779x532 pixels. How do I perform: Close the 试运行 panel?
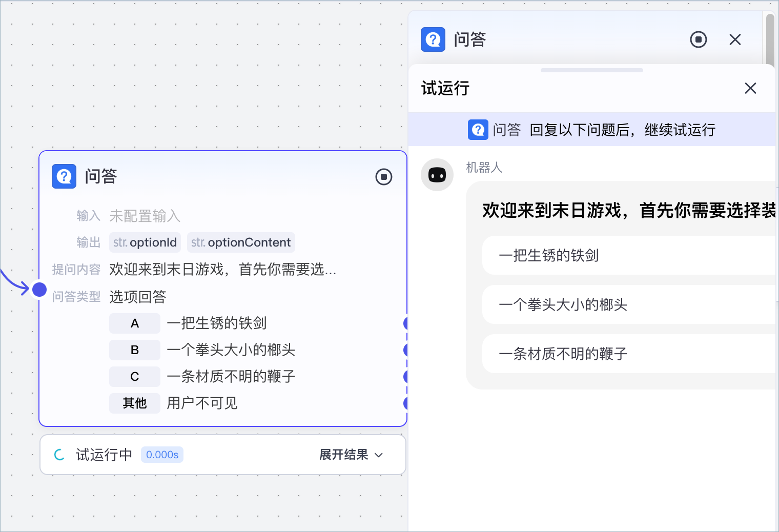point(750,88)
